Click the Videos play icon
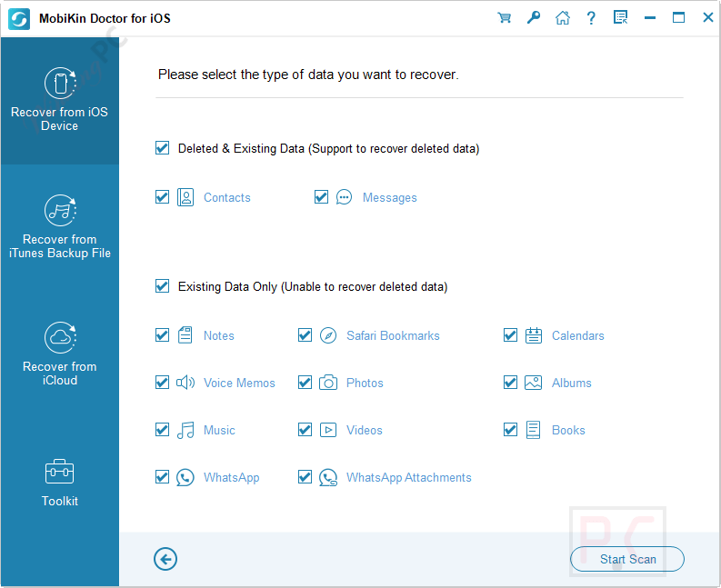This screenshot has width=721, height=588. (x=328, y=430)
